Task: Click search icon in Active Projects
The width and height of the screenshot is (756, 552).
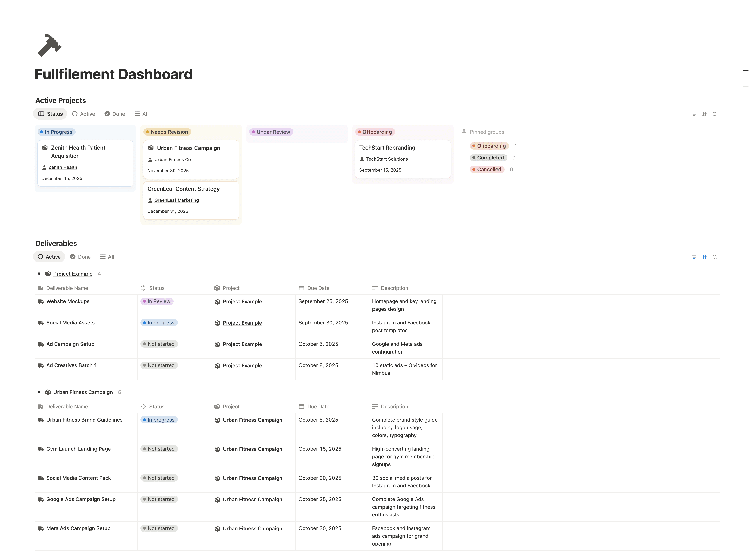Action: [x=715, y=114]
